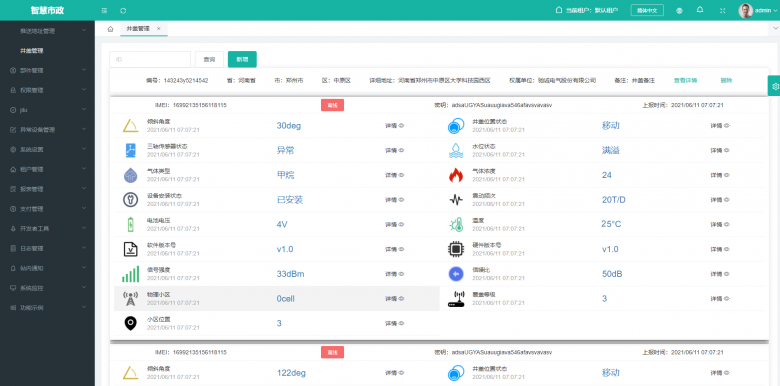The image size is (780, 386).
Task: Toggle fullscreen mode icon in header
Action: [x=722, y=10]
